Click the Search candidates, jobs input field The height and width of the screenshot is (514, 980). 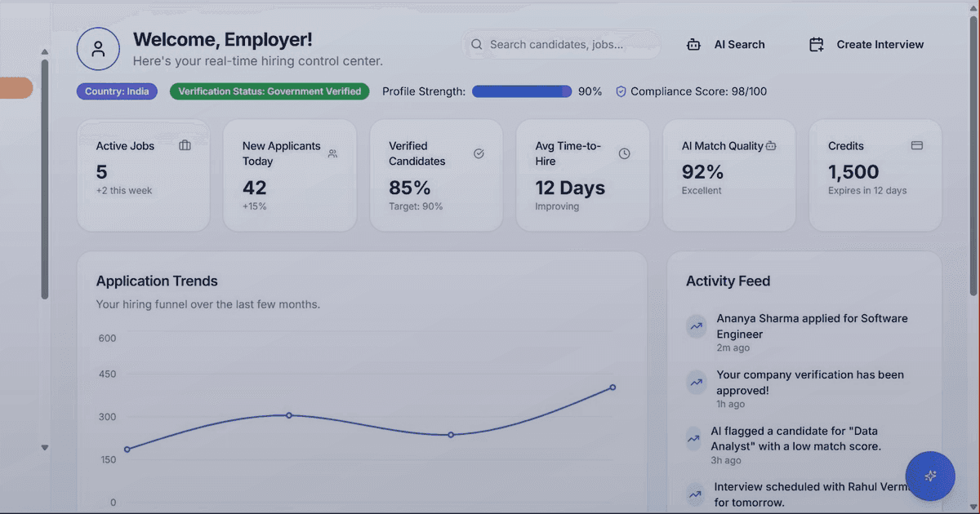tap(563, 44)
